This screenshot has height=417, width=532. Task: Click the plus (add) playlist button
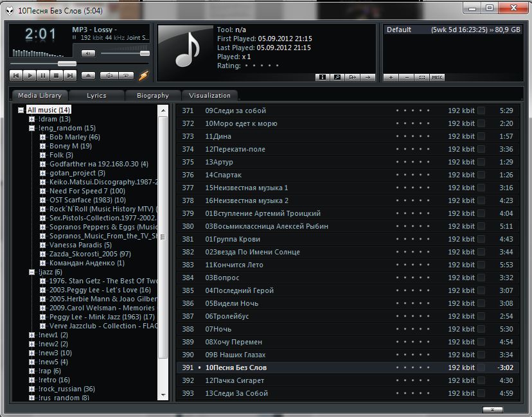click(x=391, y=77)
